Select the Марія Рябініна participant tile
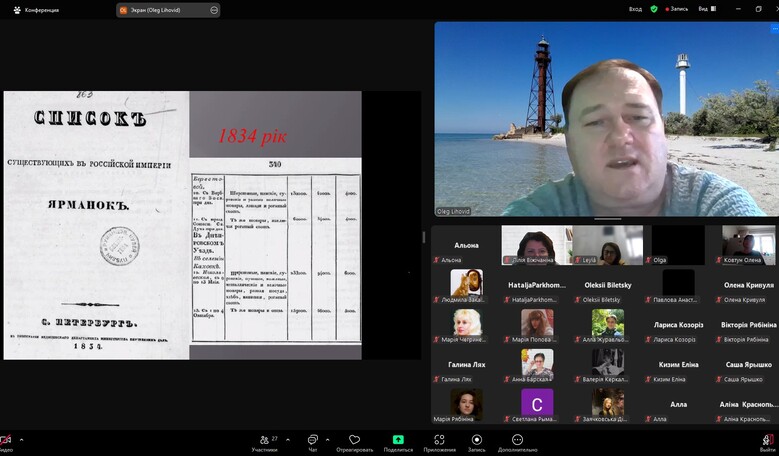Image resolution: width=779 pixels, height=456 pixels. (466, 404)
